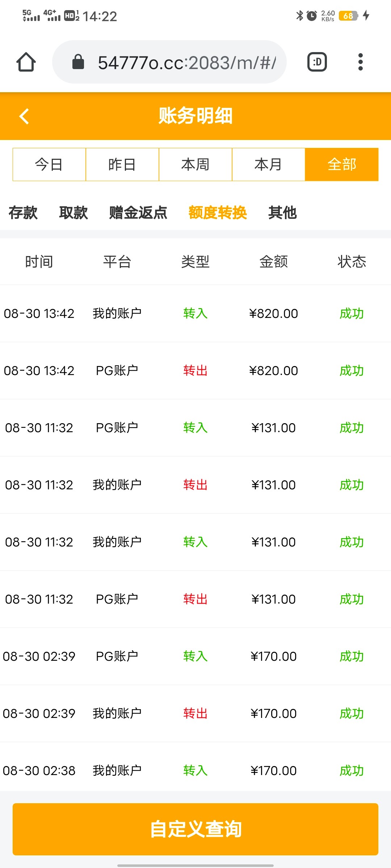Tap the alarm clock status icon

[311, 16]
